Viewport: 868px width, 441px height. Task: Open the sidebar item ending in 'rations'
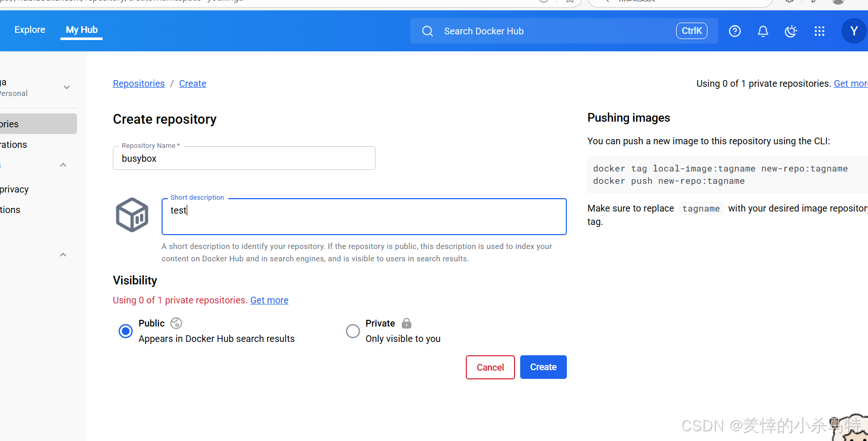point(14,145)
